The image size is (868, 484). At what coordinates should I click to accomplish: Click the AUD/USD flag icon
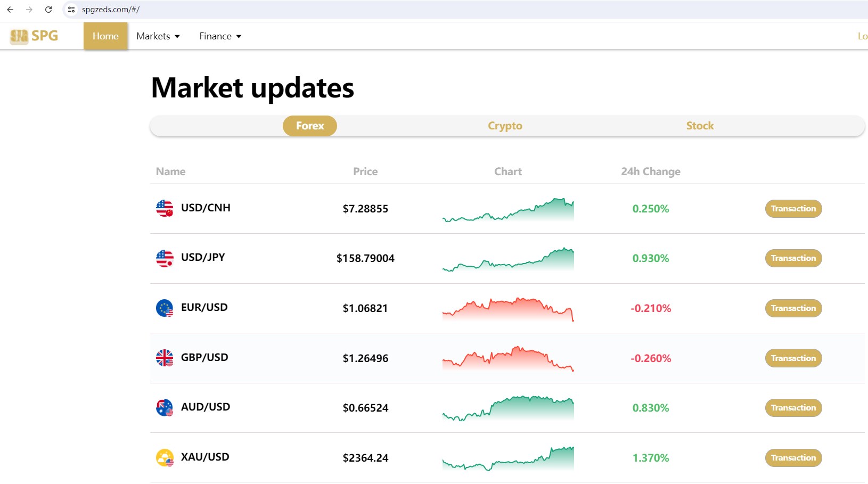tap(165, 408)
